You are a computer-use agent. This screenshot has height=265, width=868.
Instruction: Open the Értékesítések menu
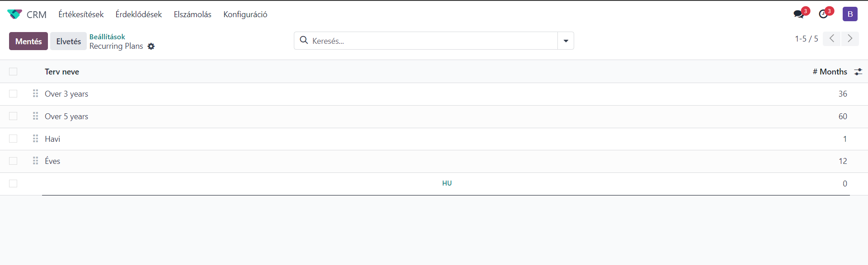click(x=81, y=14)
